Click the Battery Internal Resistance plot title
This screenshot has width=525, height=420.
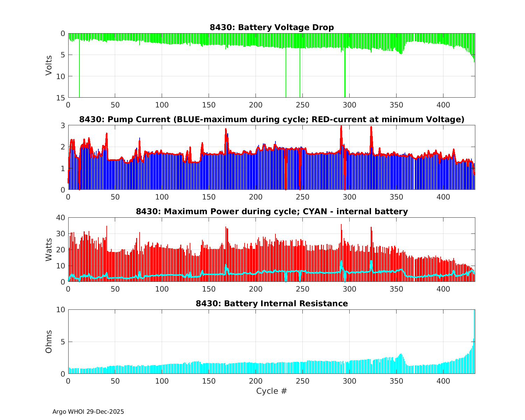[x=272, y=303]
